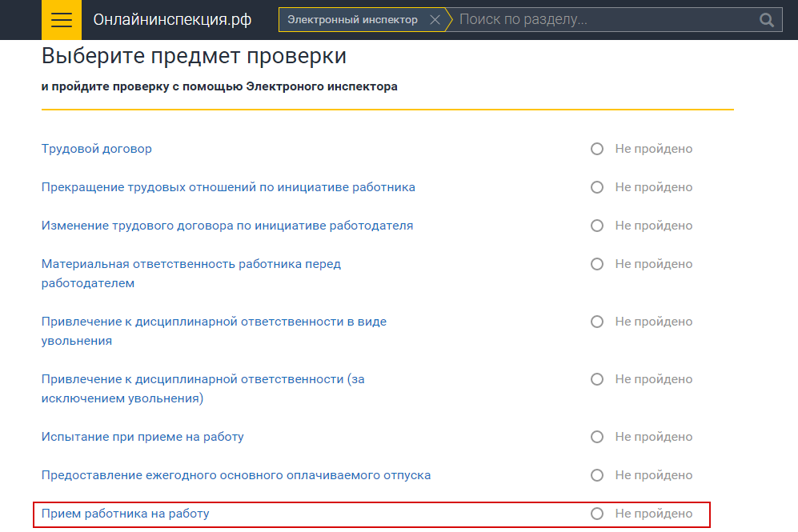The height and width of the screenshot is (532, 798).
Task: Open the yellow hamburger menu
Action: (61, 19)
